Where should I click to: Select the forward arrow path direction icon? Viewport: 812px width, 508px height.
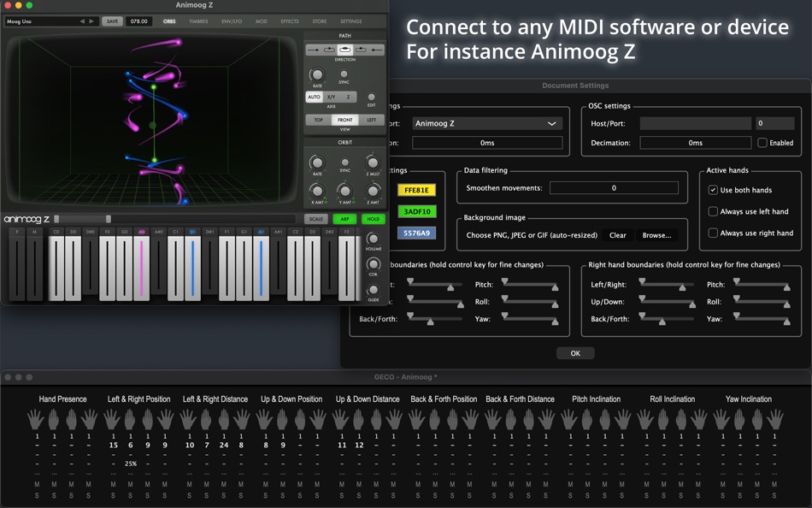(x=314, y=50)
